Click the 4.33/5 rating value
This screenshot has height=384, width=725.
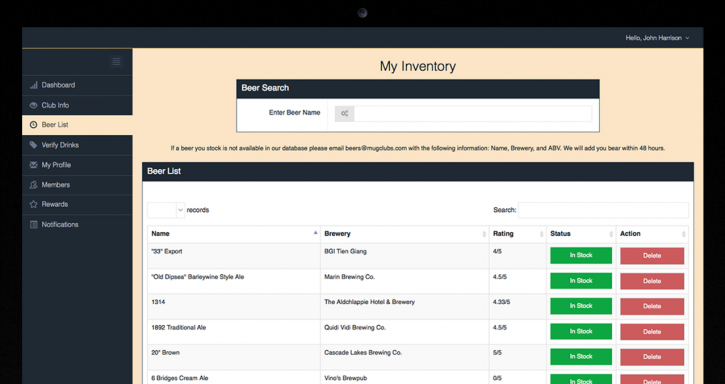[x=502, y=302]
